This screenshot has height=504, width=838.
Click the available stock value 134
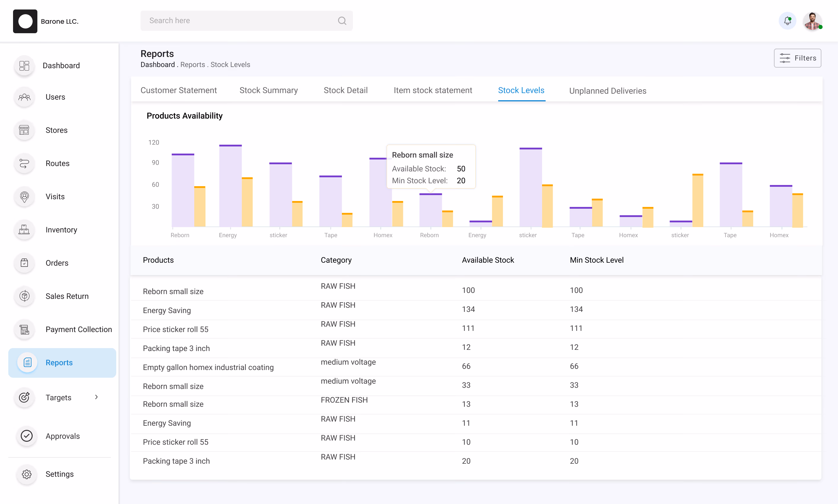pos(468,309)
